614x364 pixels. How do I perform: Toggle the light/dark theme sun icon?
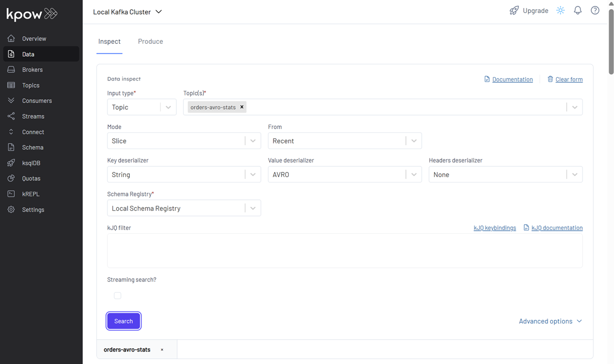[x=560, y=11]
